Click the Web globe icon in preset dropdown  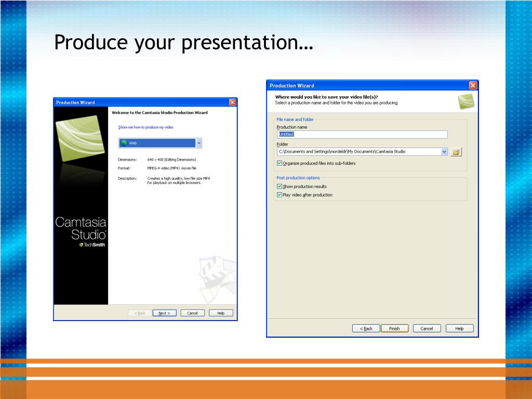pos(124,143)
